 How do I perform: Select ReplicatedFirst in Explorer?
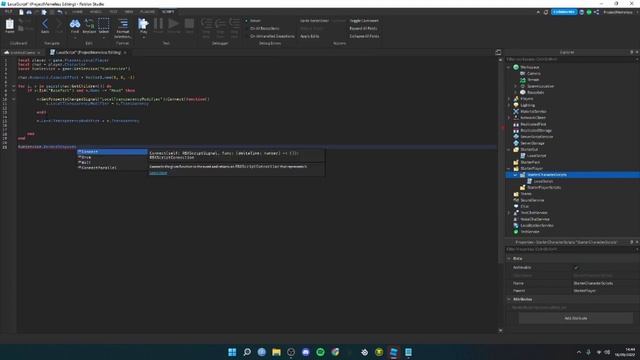533,124
